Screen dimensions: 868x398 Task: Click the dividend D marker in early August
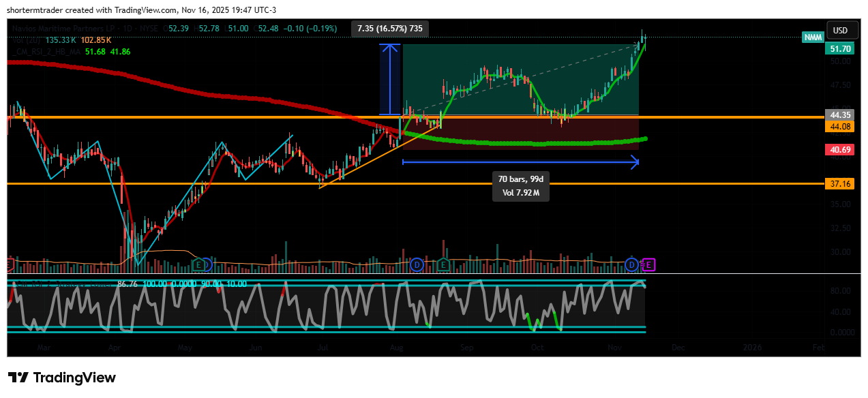coord(418,264)
